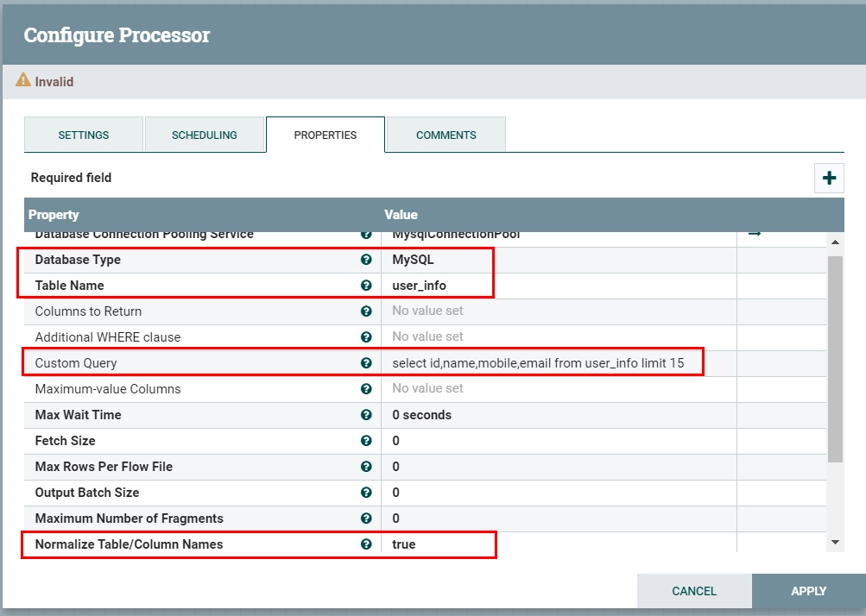This screenshot has height=616, width=866.
Task: Edit the Table Name value user_info
Action: [559, 286]
